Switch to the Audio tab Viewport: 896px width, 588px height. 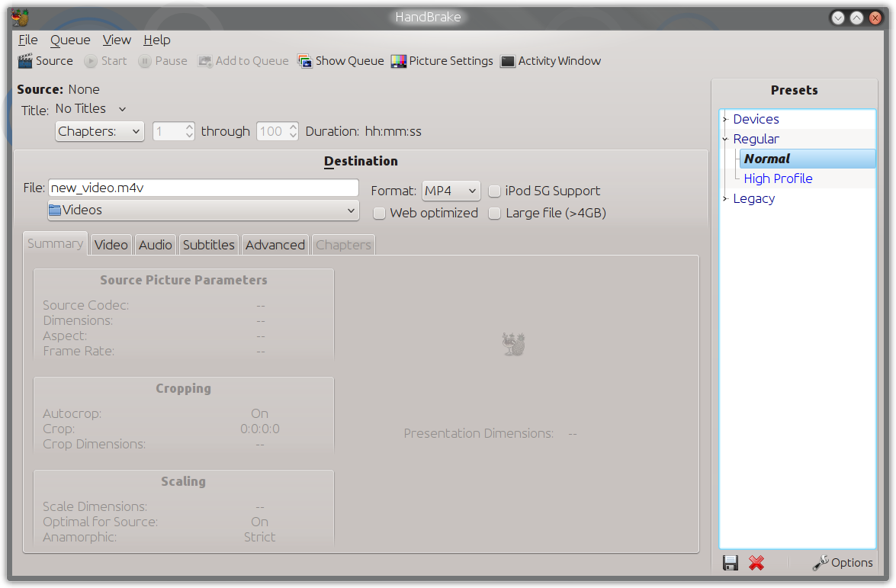coord(156,245)
